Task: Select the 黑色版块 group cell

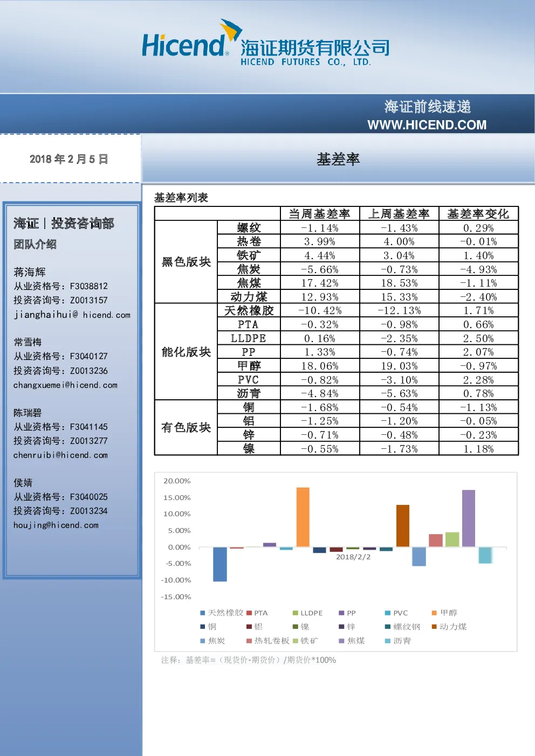Action: [186, 262]
